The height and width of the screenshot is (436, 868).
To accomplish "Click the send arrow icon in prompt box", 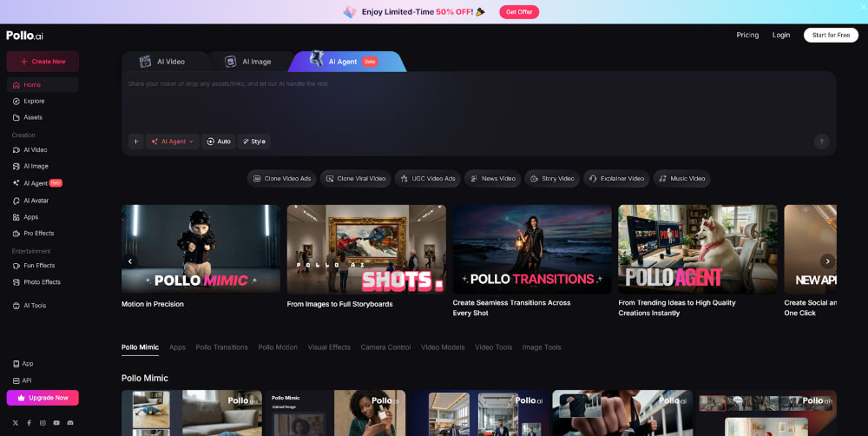I will (821, 142).
